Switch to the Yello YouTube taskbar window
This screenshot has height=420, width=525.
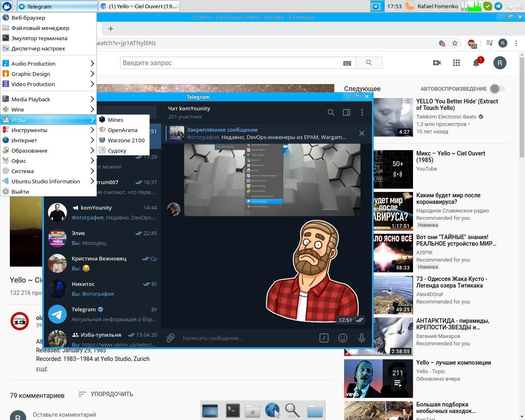tap(139, 6)
